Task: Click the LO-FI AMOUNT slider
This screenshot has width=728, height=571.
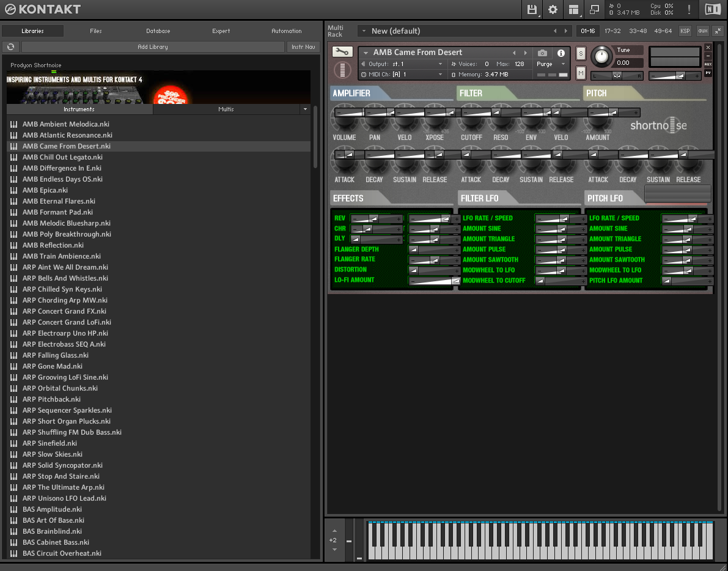Action: (434, 281)
